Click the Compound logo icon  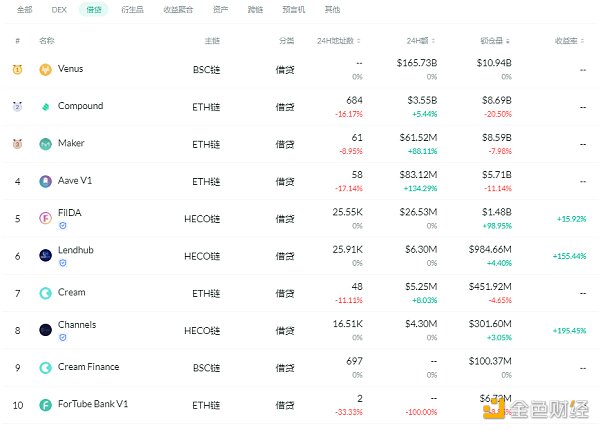tap(46, 106)
